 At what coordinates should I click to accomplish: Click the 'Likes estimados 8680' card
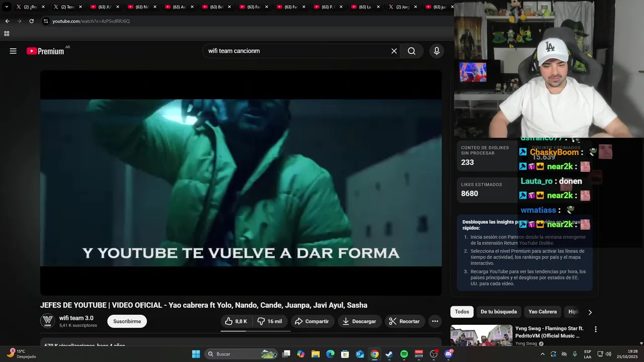(487, 190)
